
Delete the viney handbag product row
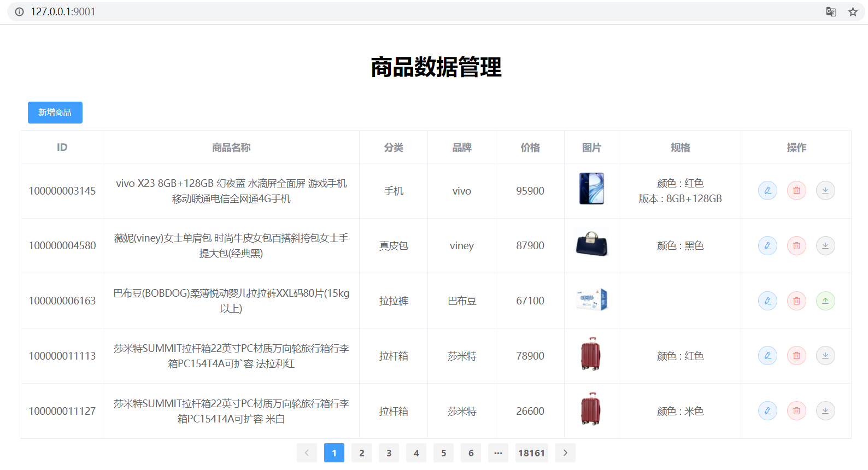click(796, 246)
